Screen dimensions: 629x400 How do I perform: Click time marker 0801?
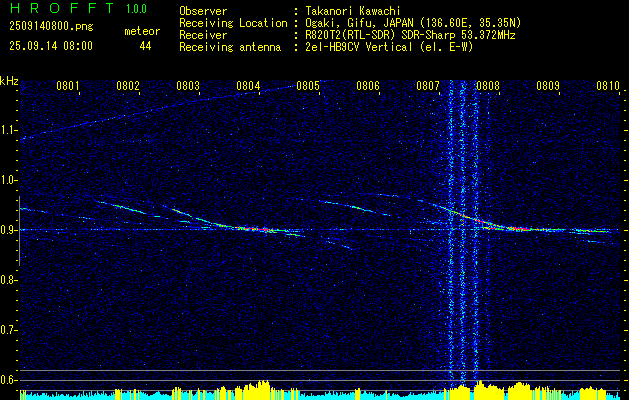(67, 86)
